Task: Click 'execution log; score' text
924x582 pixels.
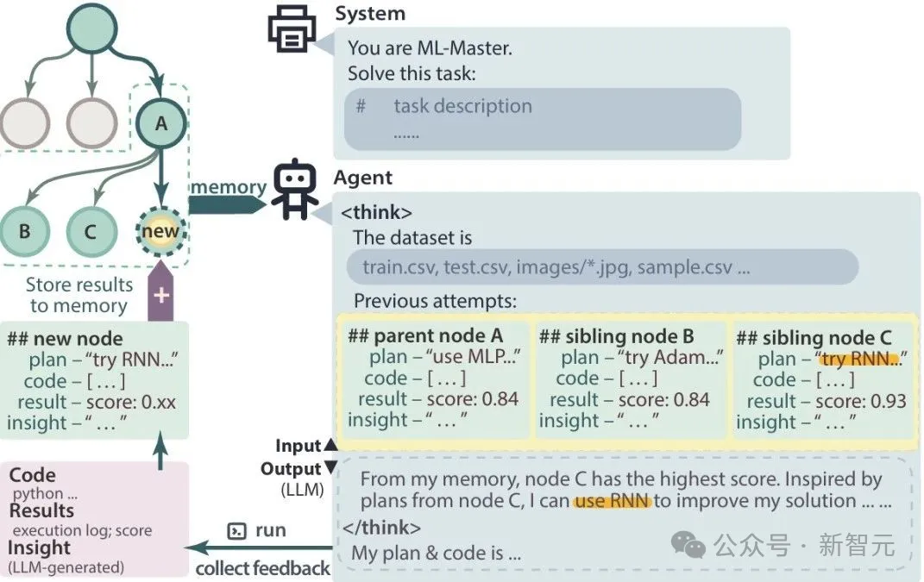Action: point(82,530)
